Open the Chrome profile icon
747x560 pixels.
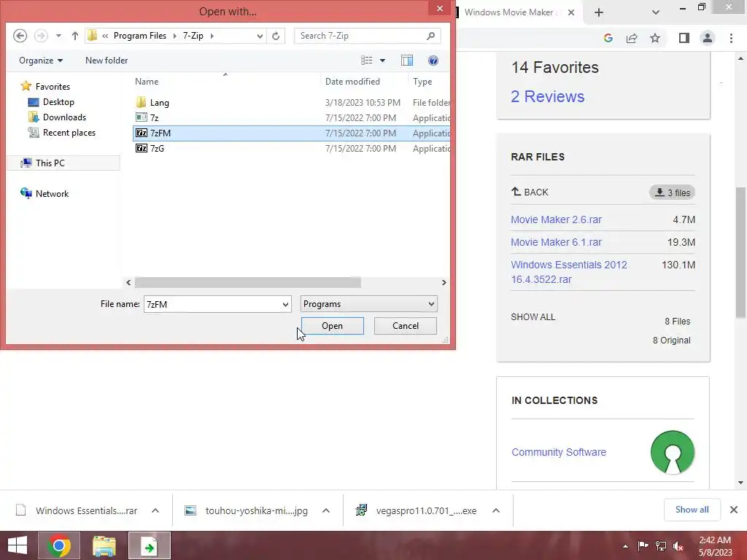pyautogui.click(x=708, y=38)
